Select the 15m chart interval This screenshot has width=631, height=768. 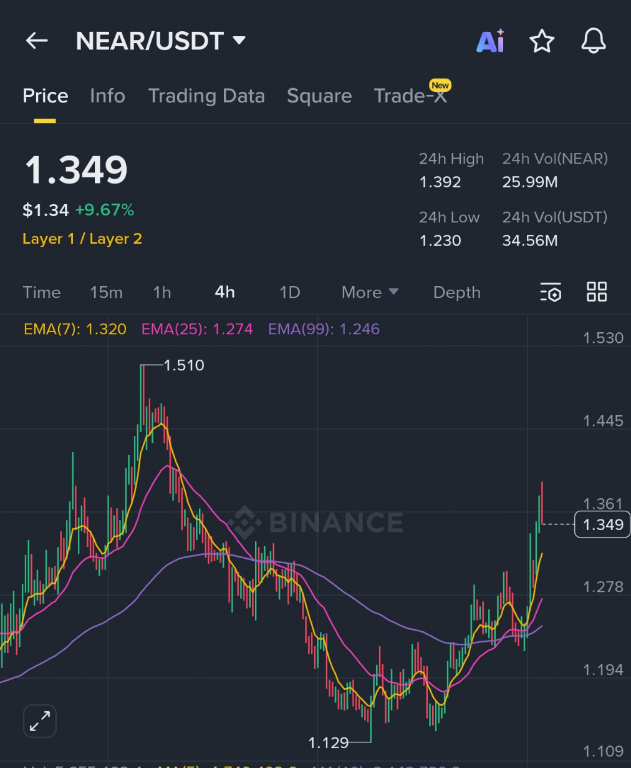[106, 292]
